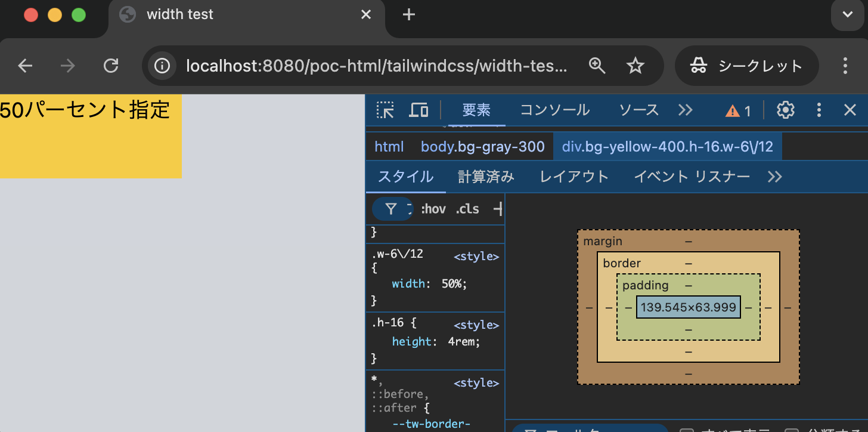
Task: Reload the page with the refresh button
Action: coord(111,66)
